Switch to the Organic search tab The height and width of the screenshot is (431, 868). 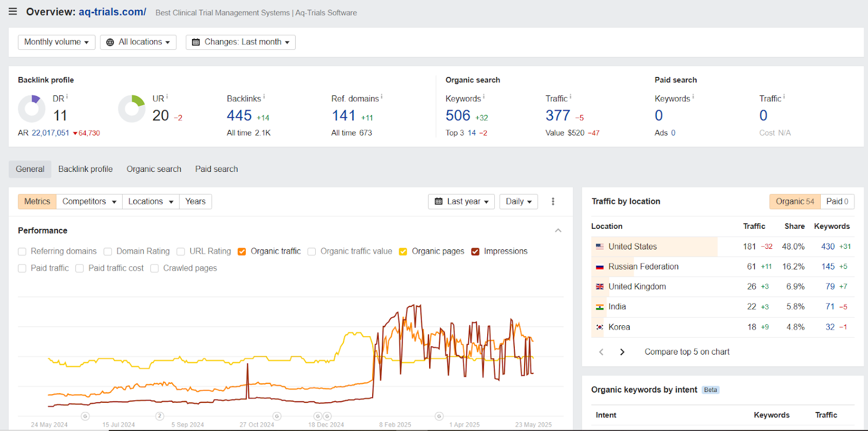point(154,169)
